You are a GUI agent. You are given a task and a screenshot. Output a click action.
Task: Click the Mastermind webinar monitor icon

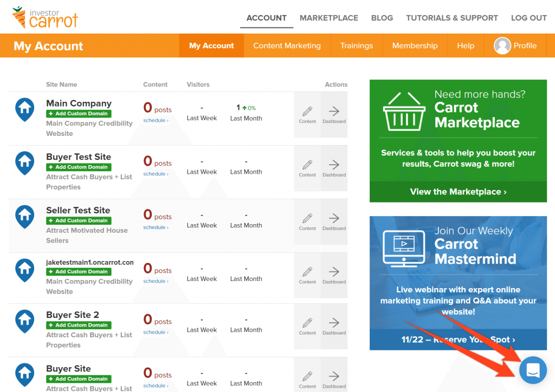point(404,248)
